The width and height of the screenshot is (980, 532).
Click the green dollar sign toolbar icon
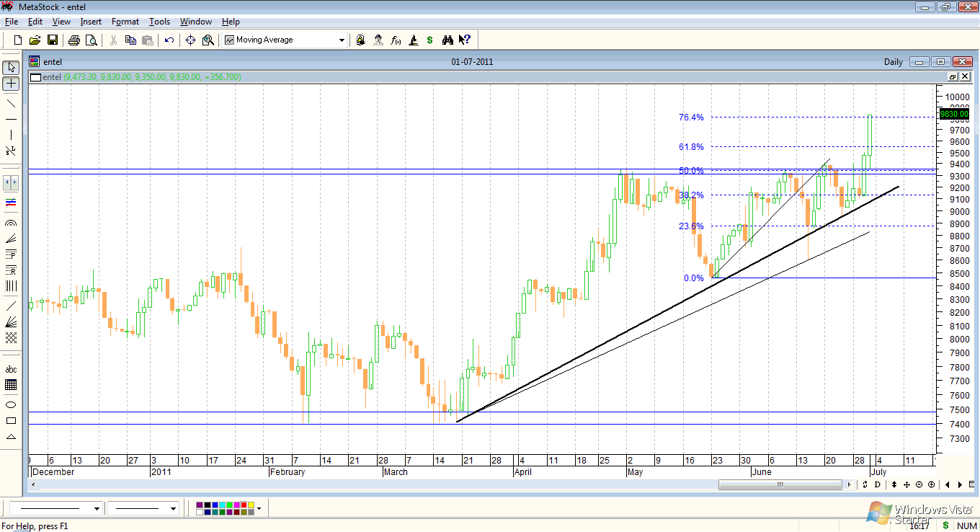coord(430,40)
